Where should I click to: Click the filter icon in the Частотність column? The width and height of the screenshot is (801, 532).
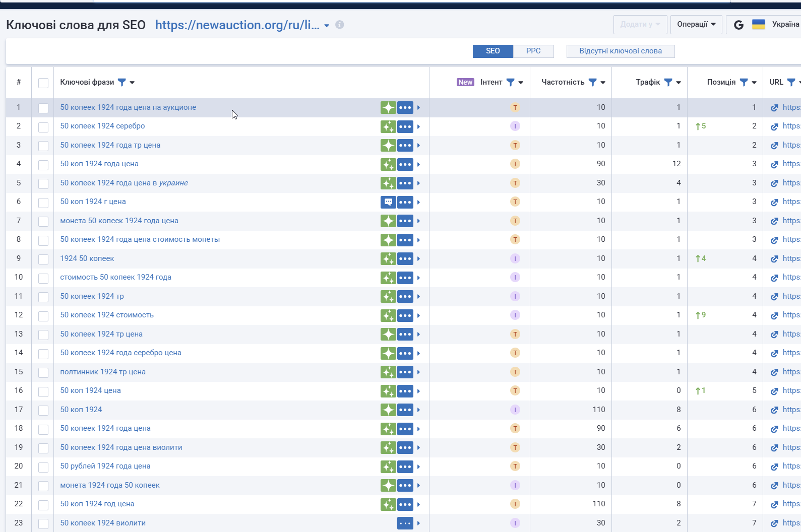pyautogui.click(x=593, y=82)
